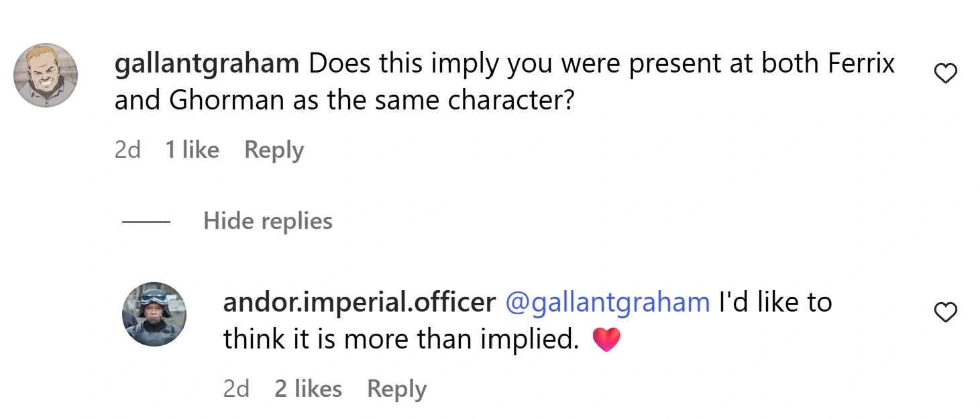Open andor.imperial.officer's helmet avatar

[154, 314]
